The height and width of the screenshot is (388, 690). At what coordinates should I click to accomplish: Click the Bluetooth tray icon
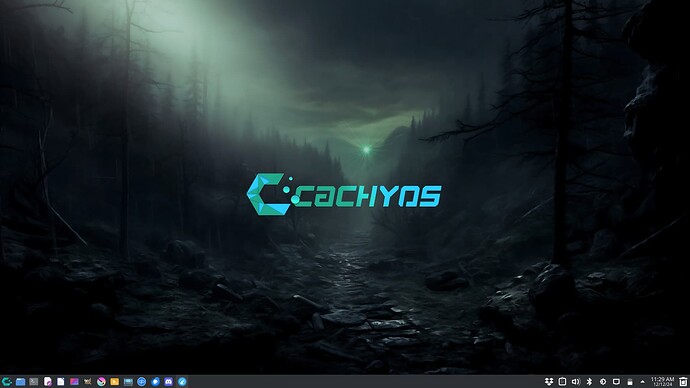[x=589, y=381]
